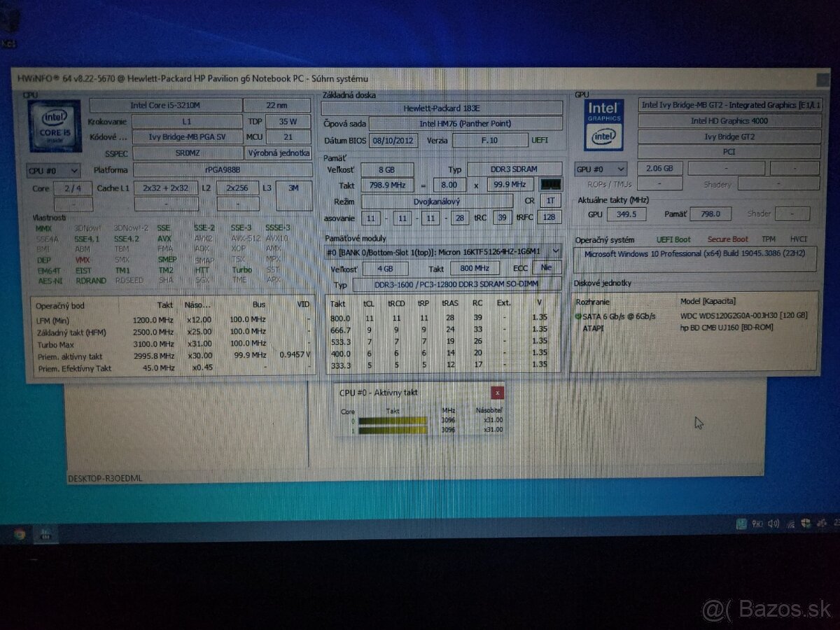The image size is (840, 630).
Task: Click the green SATA drive status indicator
Action: coord(578,316)
